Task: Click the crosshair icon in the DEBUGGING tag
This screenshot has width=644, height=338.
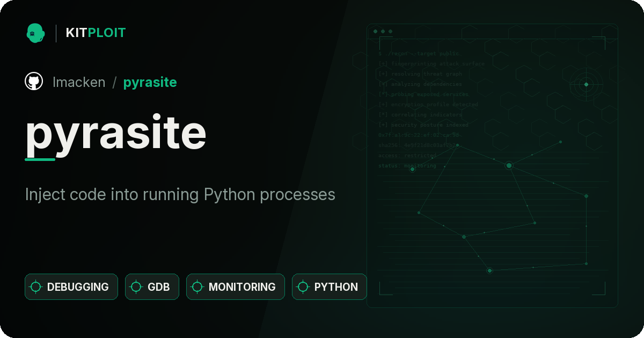Action: 36,287
